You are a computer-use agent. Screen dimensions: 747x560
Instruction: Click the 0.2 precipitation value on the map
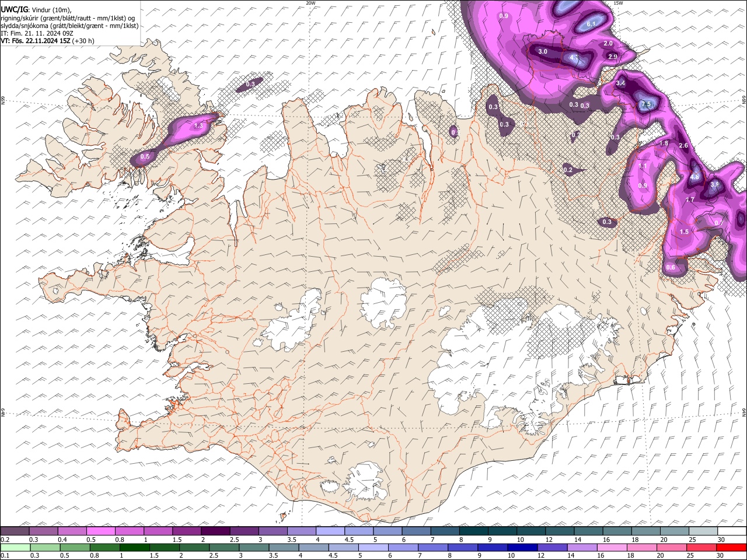568,170
